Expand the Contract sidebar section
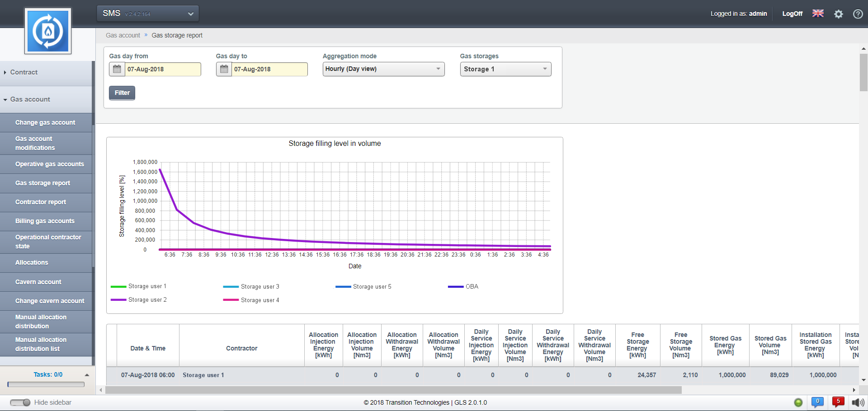The width and height of the screenshot is (868, 411). tap(46, 72)
